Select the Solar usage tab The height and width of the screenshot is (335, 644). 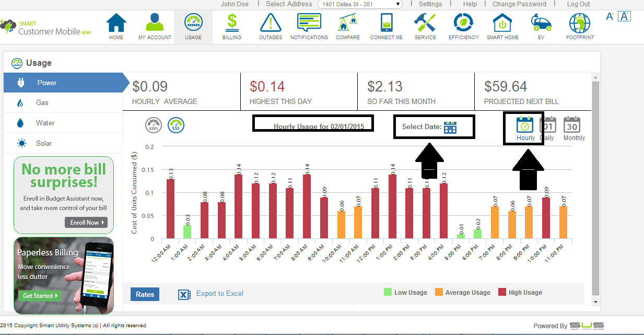coord(44,143)
